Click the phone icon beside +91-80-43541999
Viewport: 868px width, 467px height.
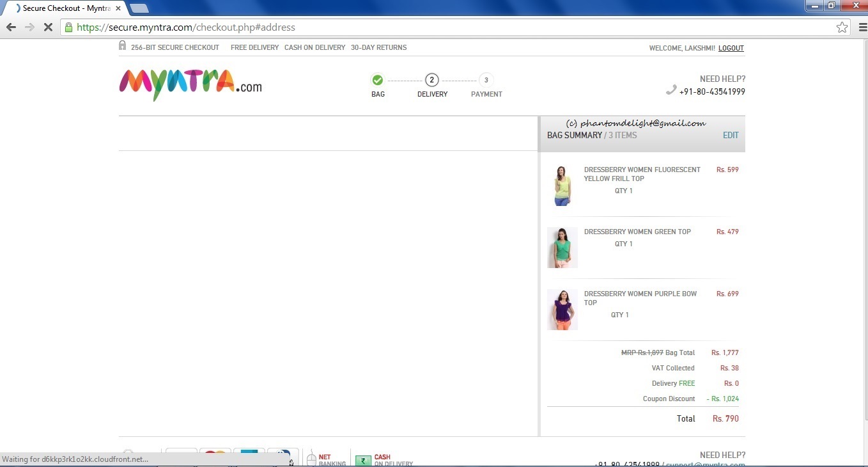click(671, 90)
